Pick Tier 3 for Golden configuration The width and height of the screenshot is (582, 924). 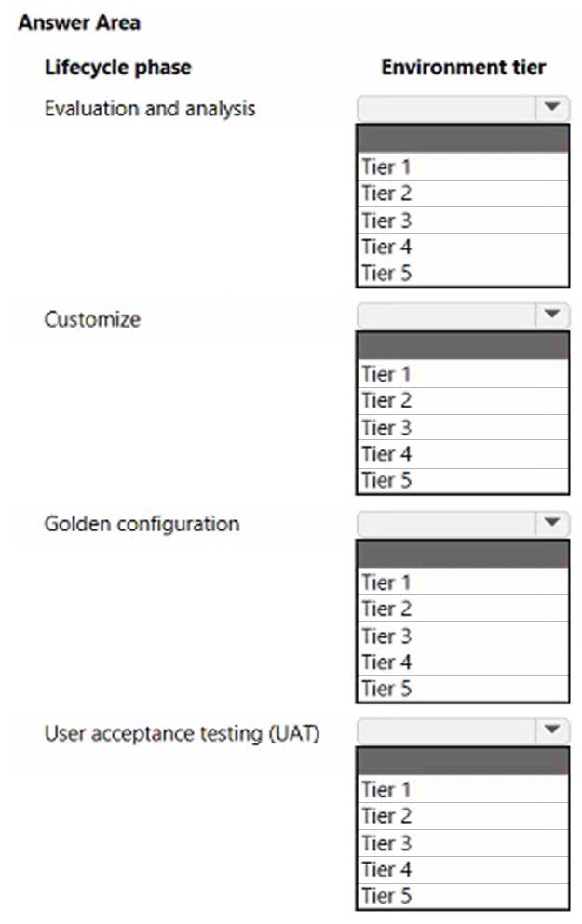[x=463, y=636]
